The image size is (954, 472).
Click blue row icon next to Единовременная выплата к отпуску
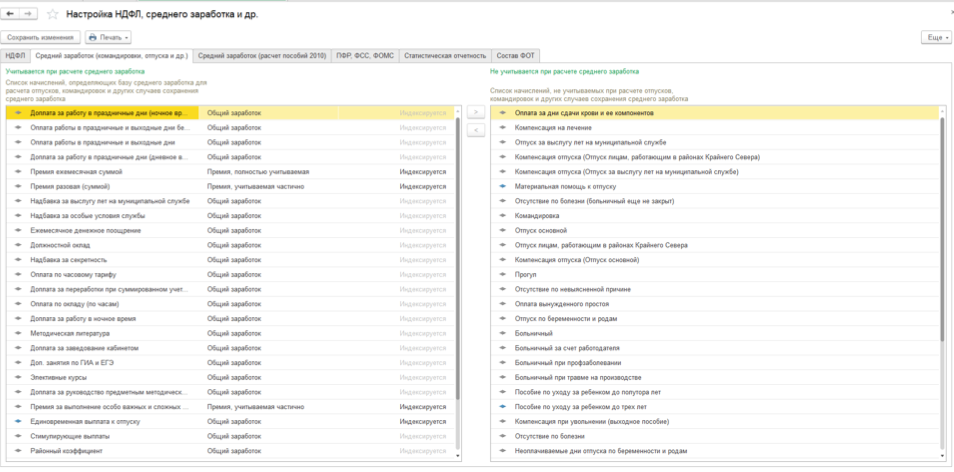[18, 422]
